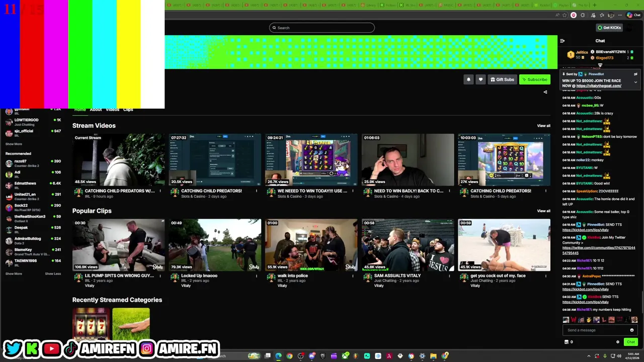
Task: Show more followed channels
Action: (x=14, y=144)
